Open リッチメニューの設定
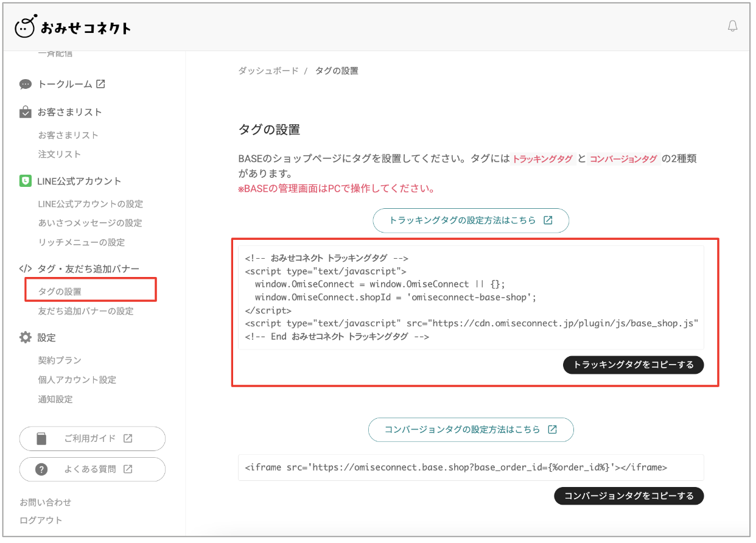Viewport: 756px width, 543px height. (x=82, y=242)
